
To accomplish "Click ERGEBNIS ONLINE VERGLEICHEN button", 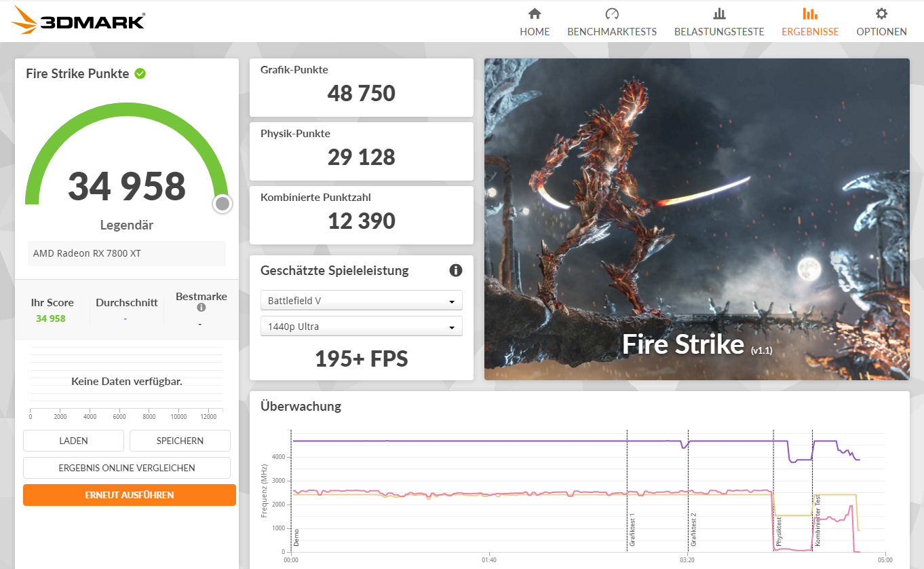I will click(x=127, y=468).
